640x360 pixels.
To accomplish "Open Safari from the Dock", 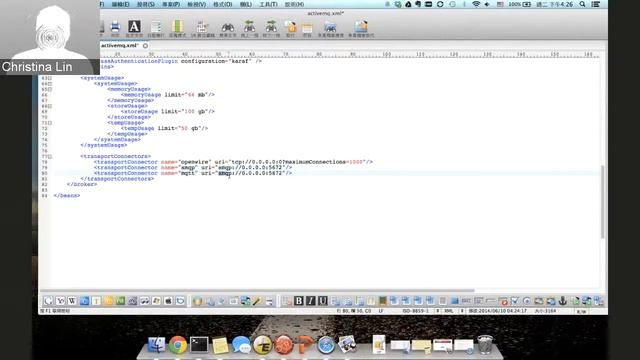I will (x=326, y=345).
